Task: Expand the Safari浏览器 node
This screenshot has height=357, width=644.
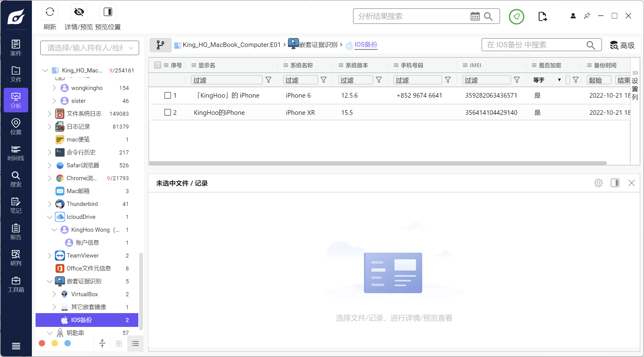Action: point(49,165)
